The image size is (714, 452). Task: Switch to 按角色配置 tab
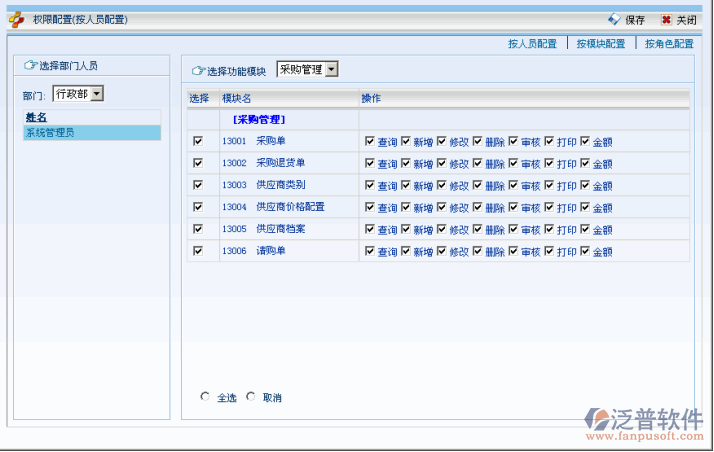point(669,44)
